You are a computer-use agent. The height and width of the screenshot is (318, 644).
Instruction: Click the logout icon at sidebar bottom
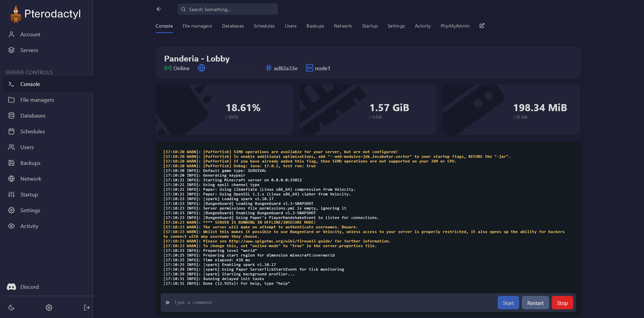click(87, 307)
